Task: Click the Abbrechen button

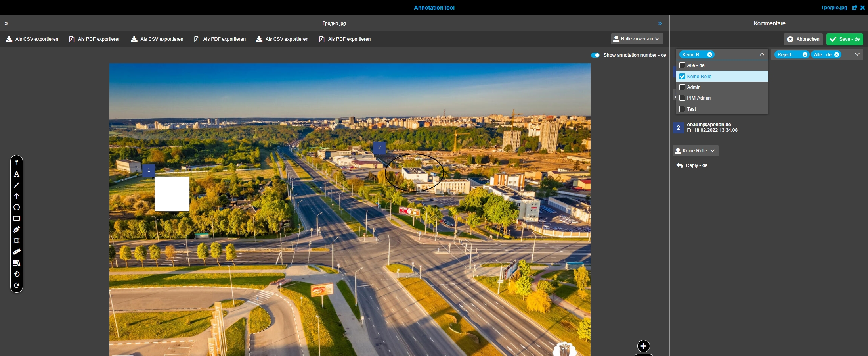Action: coord(803,39)
